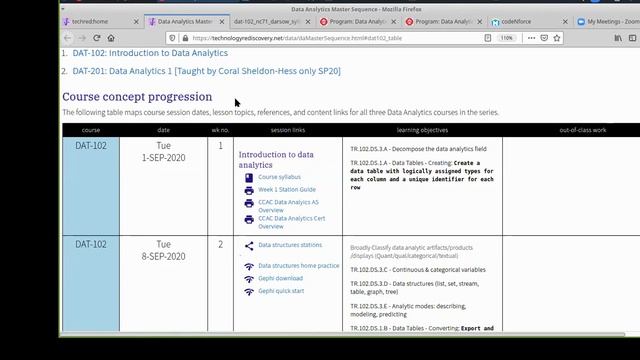640x360 pixels.
Task: Open the Gephi download link
Action: click(280, 278)
